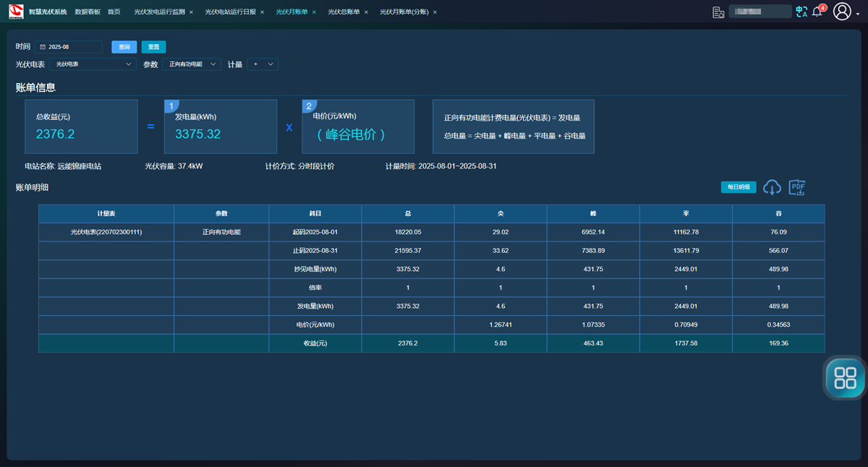Image resolution: width=868 pixels, height=467 pixels.
Task: Expand the 光伏电表 dropdown
Action: coord(93,64)
